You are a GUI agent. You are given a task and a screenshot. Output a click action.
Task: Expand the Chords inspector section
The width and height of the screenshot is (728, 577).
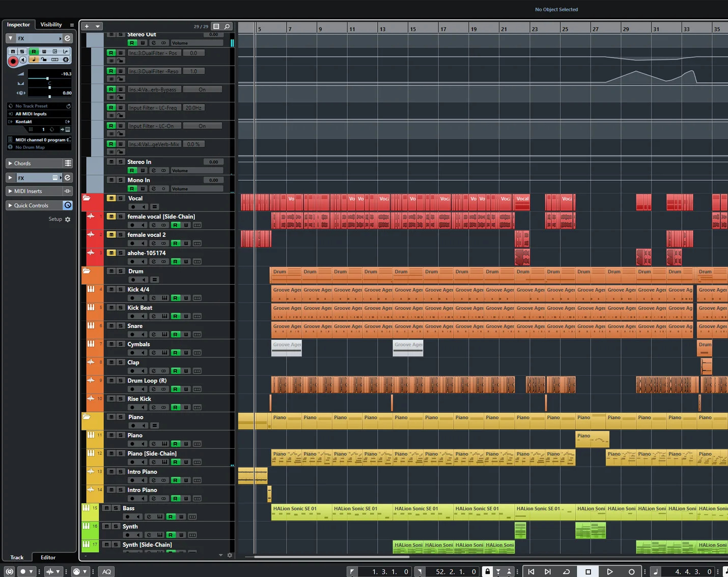pyautogui.click(x=10, y=163)
